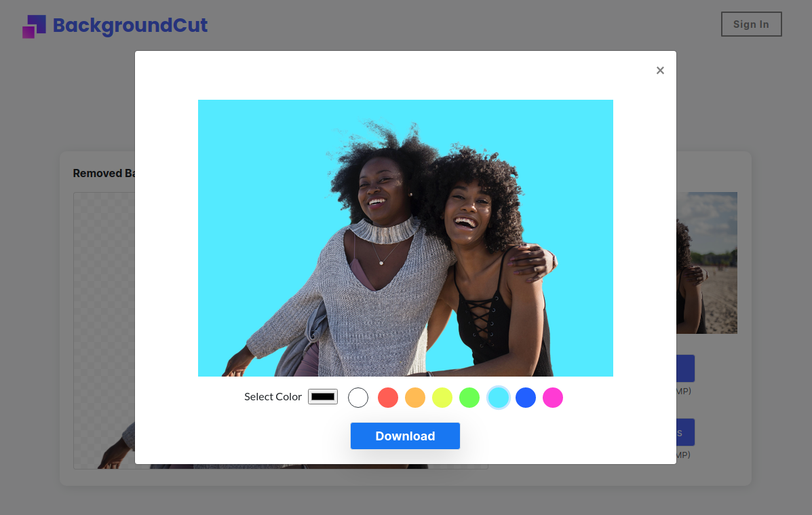Select the red background color
This screenshot has width=812, height=515.
387,398
